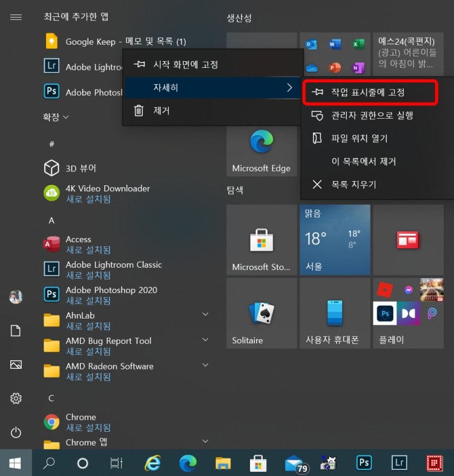Viewport: 454px width, 476px height.
Task: Select 관리자 권한으로 실행
Action: [377, 115]
